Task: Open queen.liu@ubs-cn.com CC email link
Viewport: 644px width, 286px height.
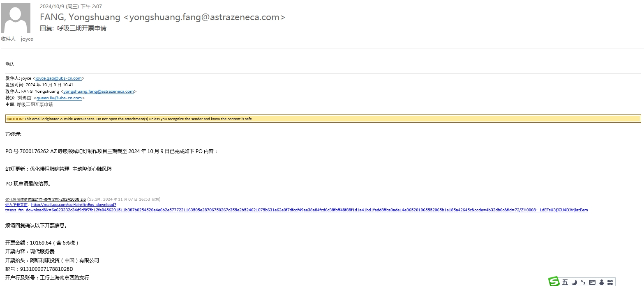Action: point(59,98)
